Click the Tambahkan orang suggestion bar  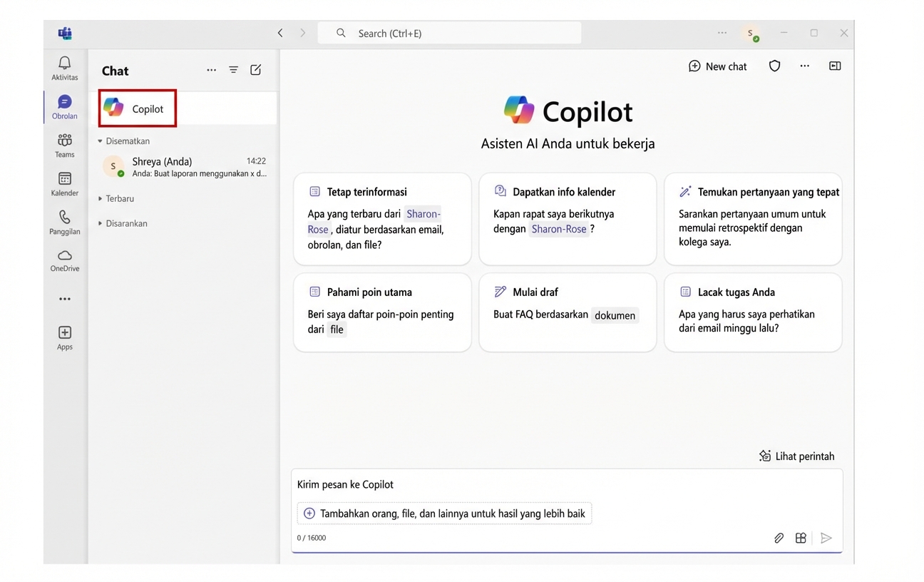(444, 513)
